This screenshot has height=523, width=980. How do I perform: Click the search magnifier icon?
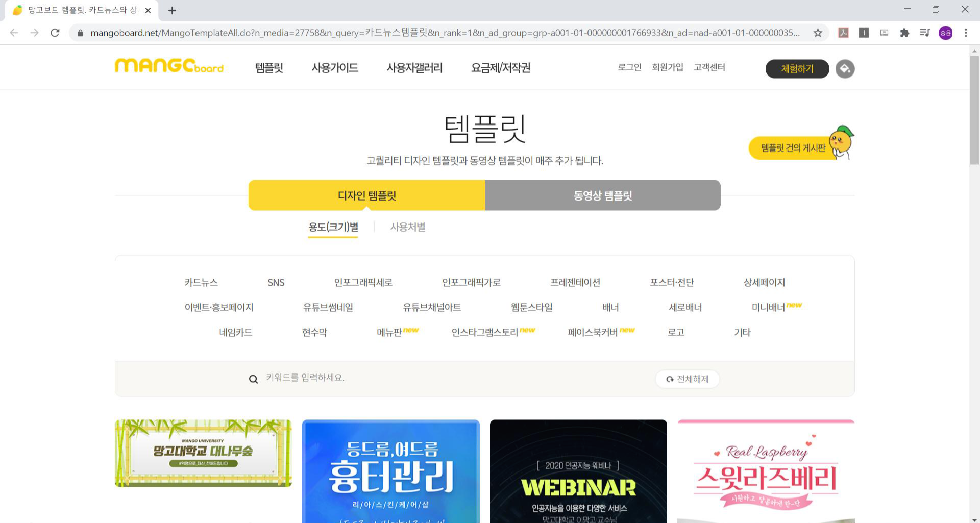pos(253,379)
